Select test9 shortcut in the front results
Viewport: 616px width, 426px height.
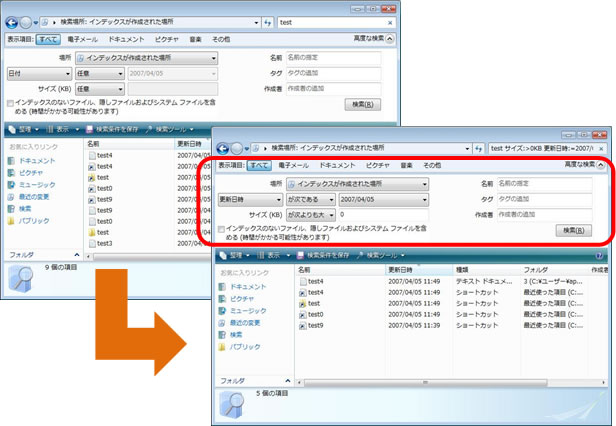314,325
